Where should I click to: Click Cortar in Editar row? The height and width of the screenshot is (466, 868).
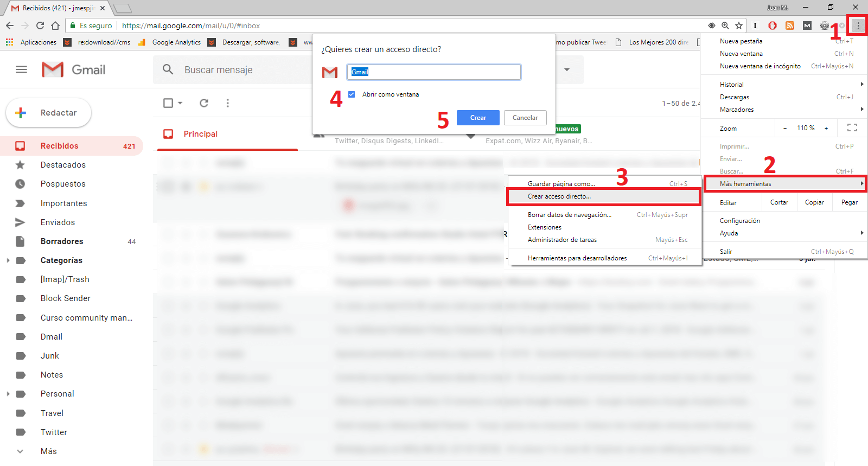(779, 202)
